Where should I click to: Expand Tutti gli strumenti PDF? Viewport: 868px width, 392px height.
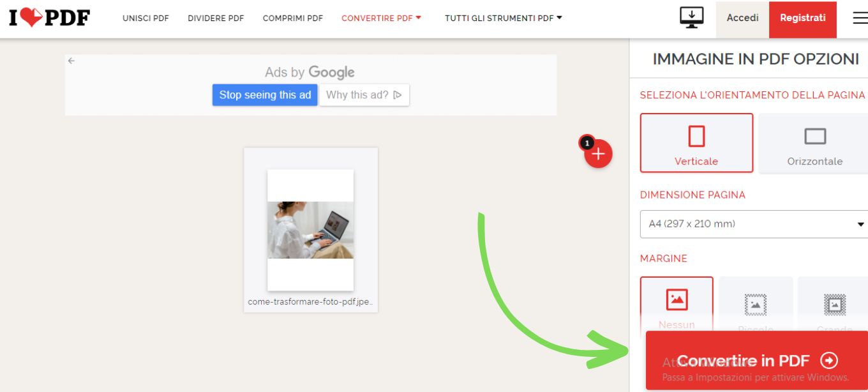(504, 18)
